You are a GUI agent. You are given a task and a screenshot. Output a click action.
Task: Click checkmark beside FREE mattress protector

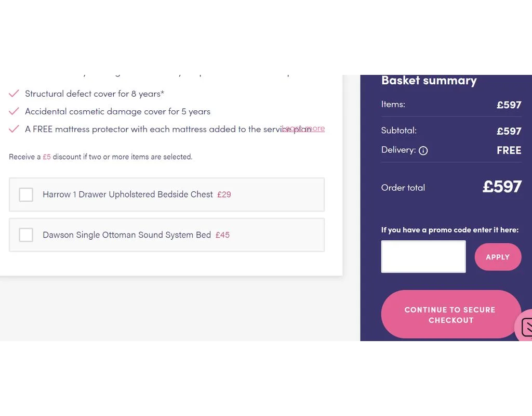14,129
